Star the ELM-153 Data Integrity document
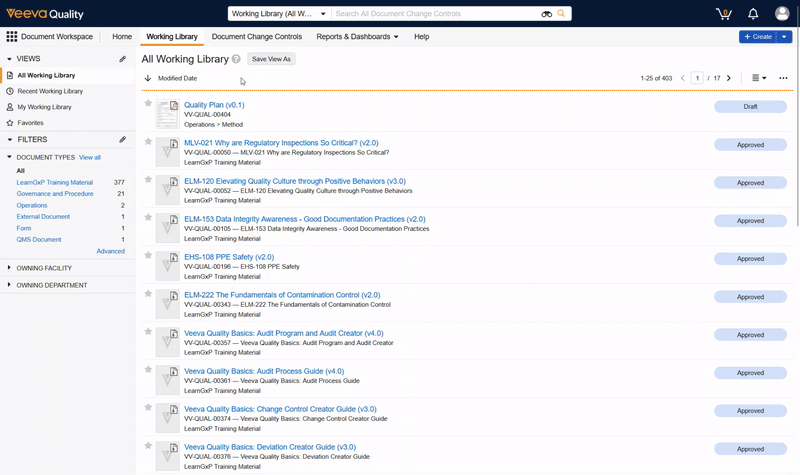800x475 pixels. click(x=148, y=217)
